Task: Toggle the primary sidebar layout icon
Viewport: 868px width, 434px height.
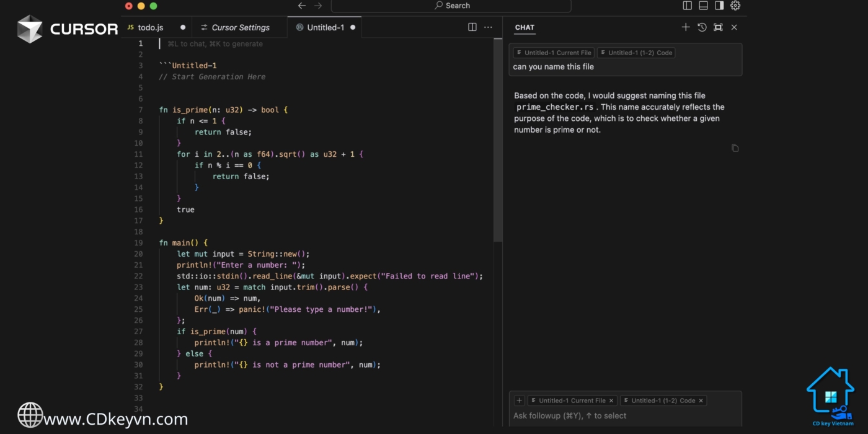Action: 688,6
